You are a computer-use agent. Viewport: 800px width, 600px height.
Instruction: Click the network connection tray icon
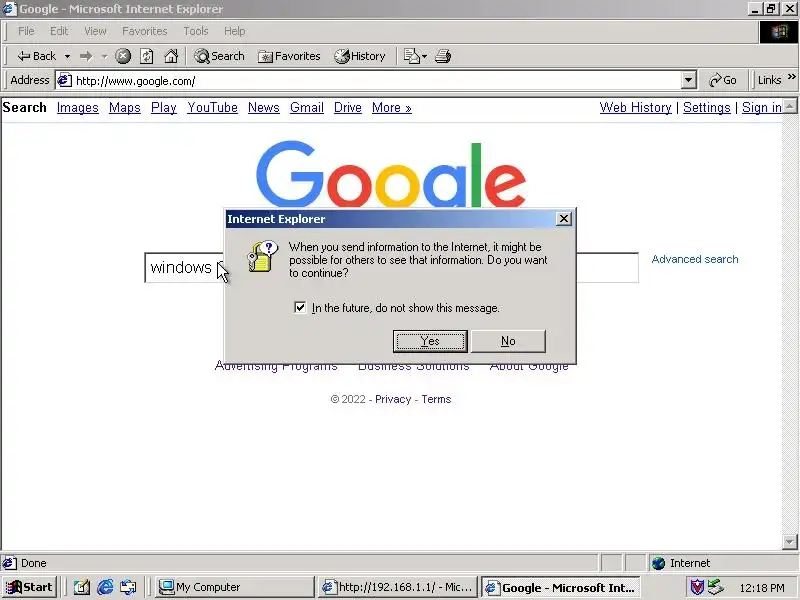click(x=715, y=587)
